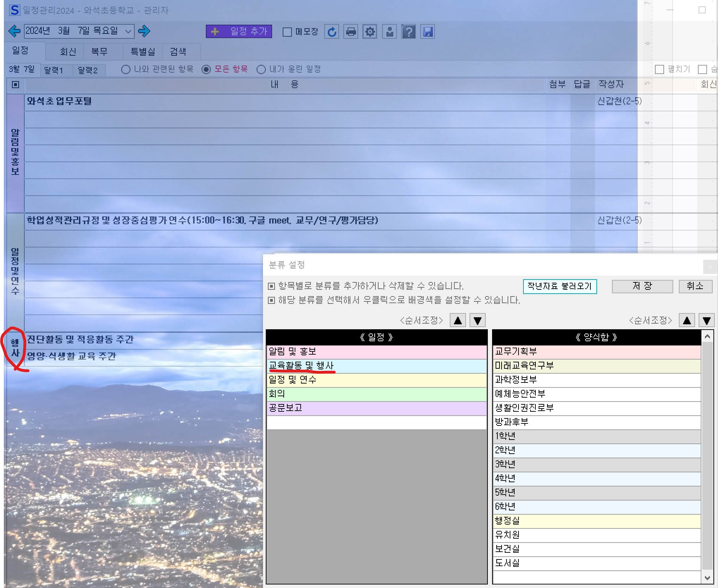Image resolution: width=718 pixels, height=588 pixels.
Task: Select 내가 올린 일정 radio button
Action: point(261,69)
